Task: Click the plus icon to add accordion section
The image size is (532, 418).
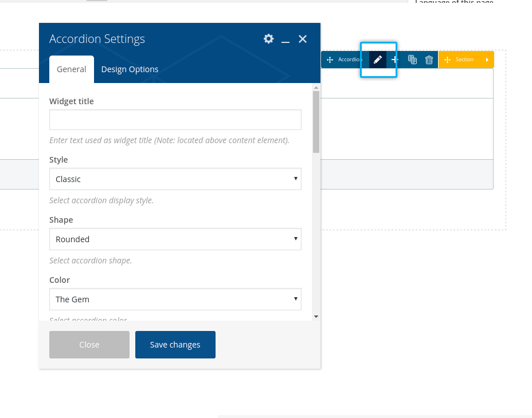Action: (x=394, y=60)
